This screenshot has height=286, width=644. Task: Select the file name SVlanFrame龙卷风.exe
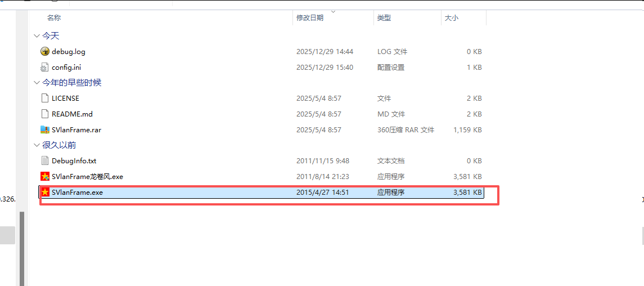(88, 177)
